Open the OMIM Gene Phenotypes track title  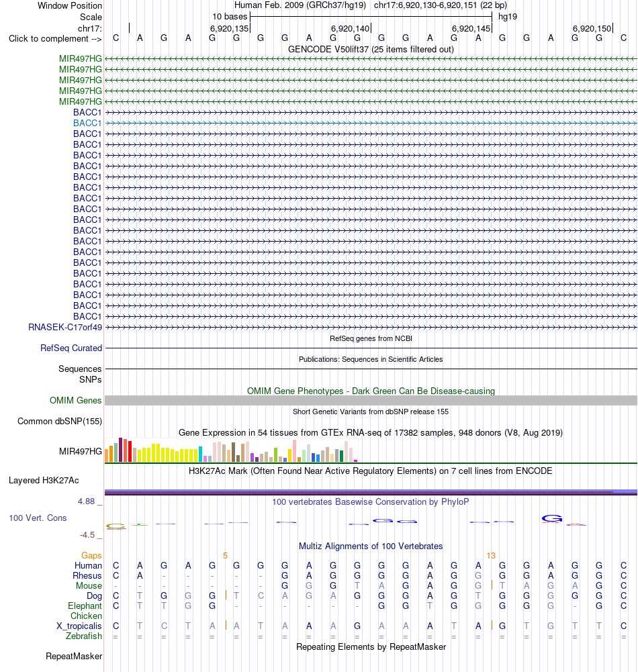click(371, 391)
